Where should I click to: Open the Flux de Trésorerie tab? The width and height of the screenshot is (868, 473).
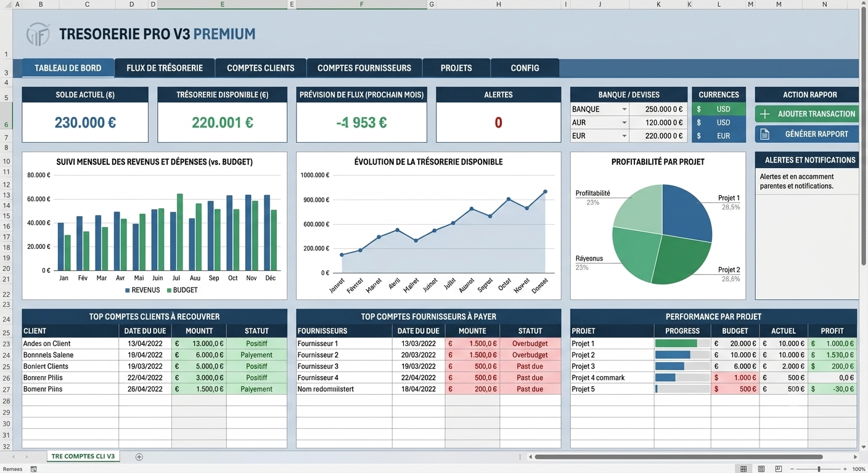(165, 68)
